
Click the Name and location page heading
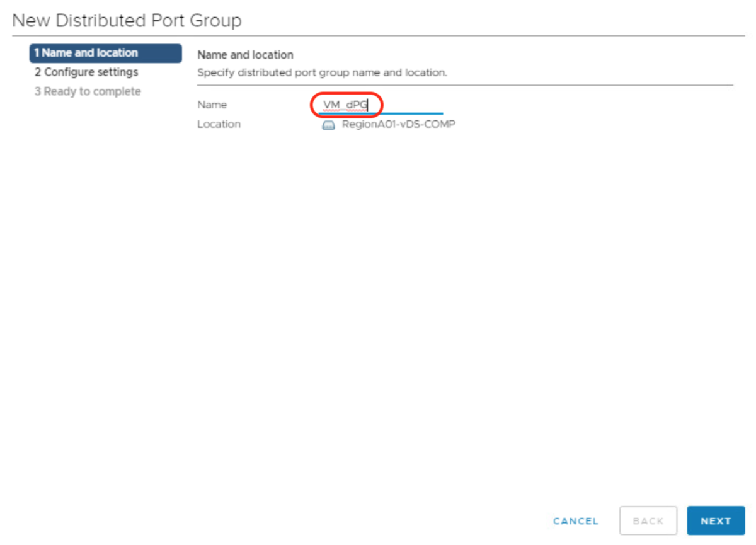tap(245, 55)
